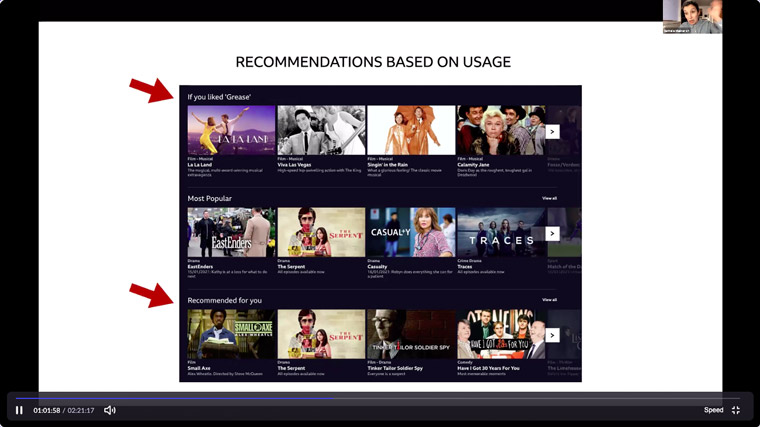
Task: Open the Small Axe thumbnail
Action: tap(231, 334)
